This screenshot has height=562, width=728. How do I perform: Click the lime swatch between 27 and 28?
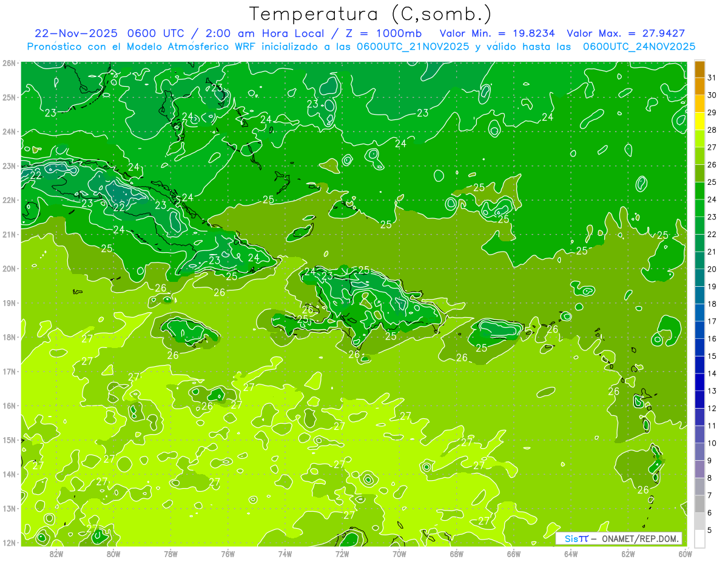tap(699, 139)
